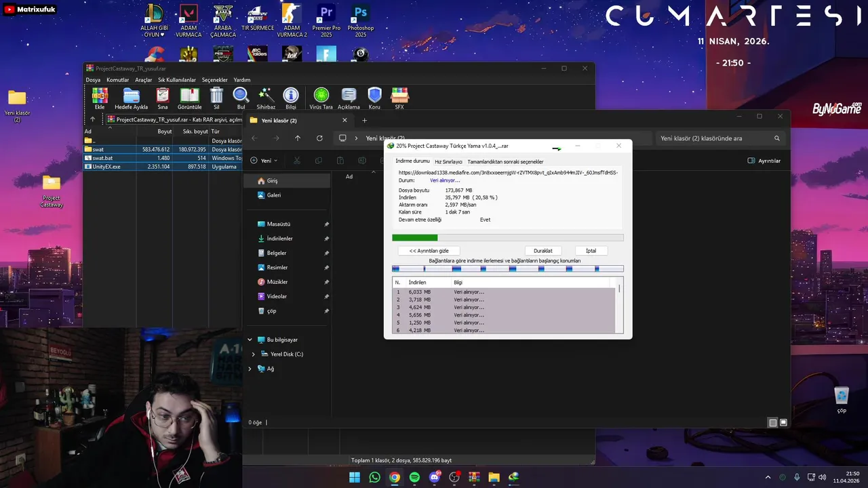
Task: Open WhatsApp from the taskbar
Action: 375,477
